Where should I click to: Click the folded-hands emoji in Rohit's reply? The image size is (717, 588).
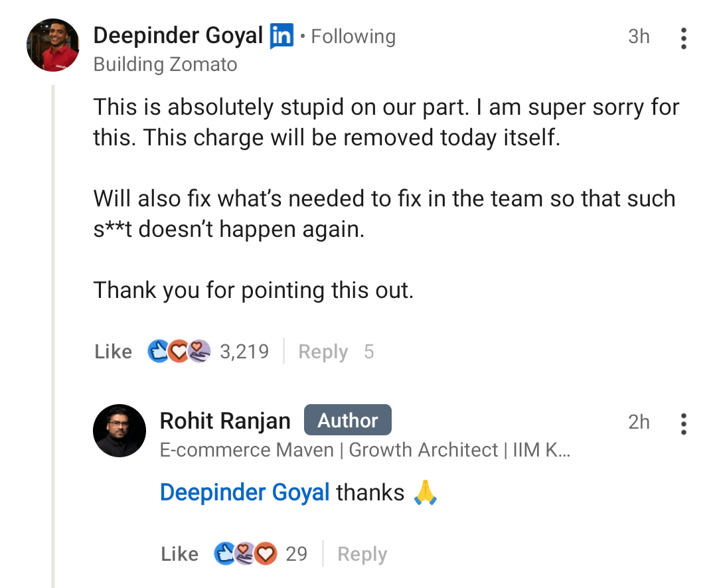426,492
